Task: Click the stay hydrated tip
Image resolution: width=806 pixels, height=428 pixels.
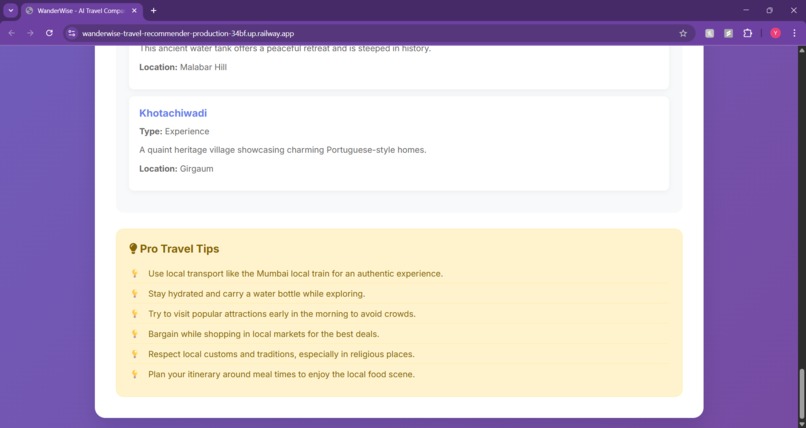Action: coord(257,294)
